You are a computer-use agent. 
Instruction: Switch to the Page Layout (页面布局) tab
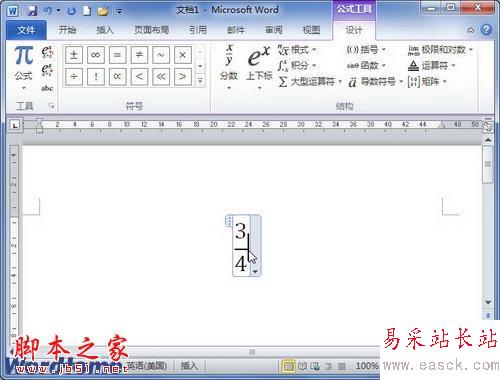[x=151, y=30]
